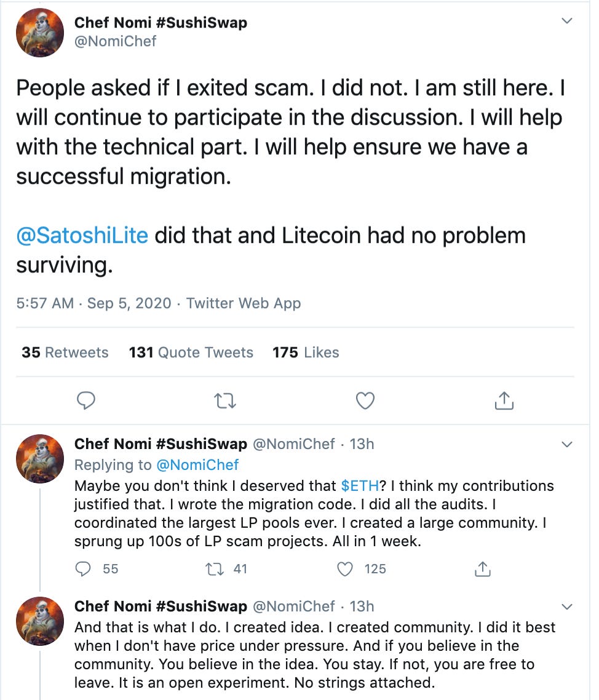Like the main tweet with heart icon
The image size is (599, 700).
pyautogui.click(x=366, y=401)
